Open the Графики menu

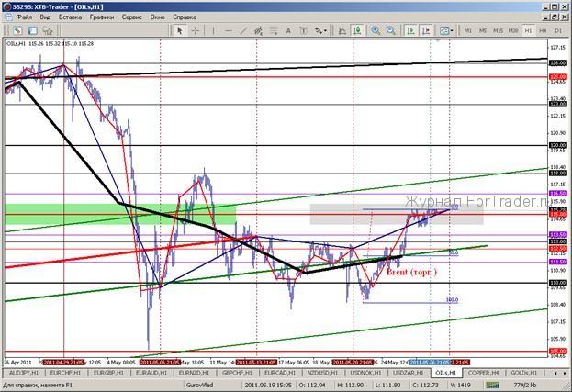[x=103, y=17]
